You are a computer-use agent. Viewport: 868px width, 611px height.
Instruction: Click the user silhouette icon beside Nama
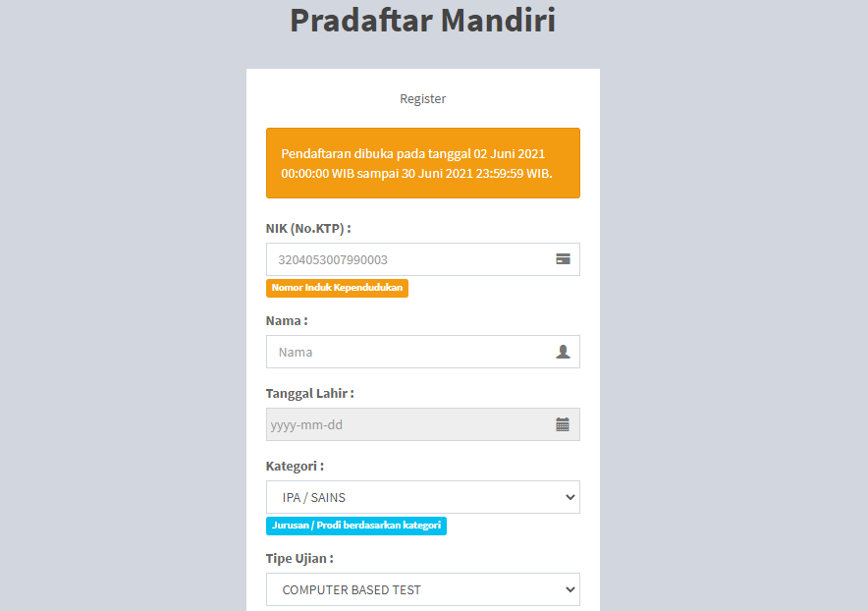click(563, 352)
